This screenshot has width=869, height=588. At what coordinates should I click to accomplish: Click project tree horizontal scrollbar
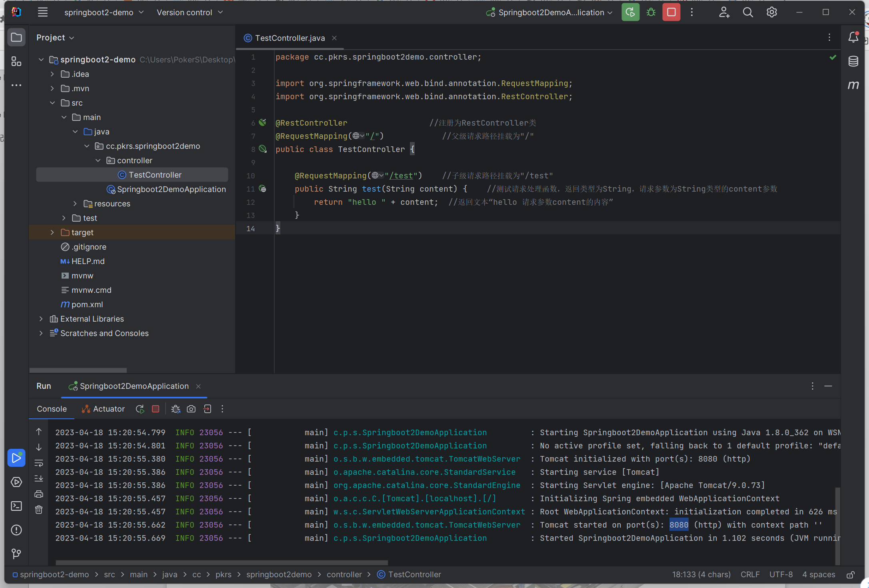click(78, 370)
